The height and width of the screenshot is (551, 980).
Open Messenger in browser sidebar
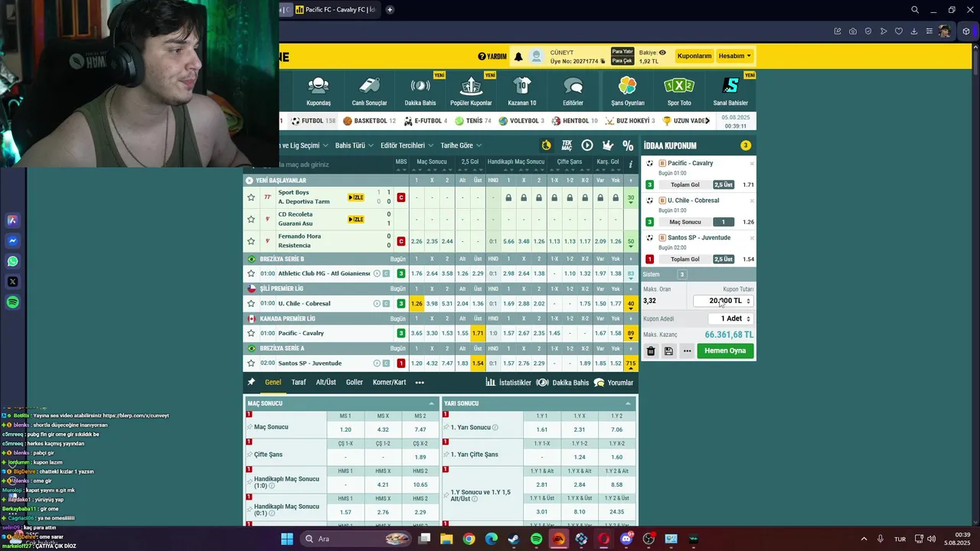click(13, 241)
